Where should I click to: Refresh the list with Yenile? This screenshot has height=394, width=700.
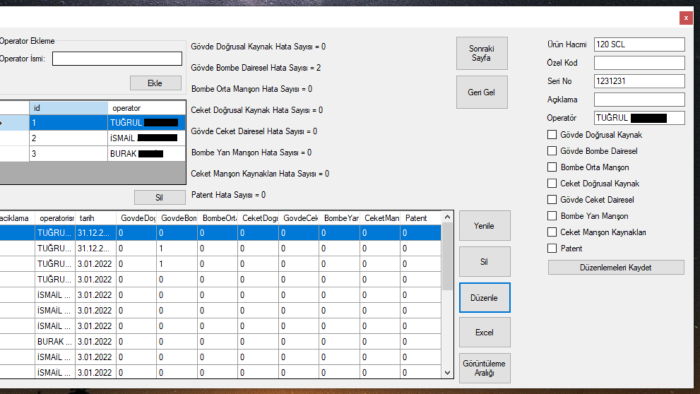484,226
